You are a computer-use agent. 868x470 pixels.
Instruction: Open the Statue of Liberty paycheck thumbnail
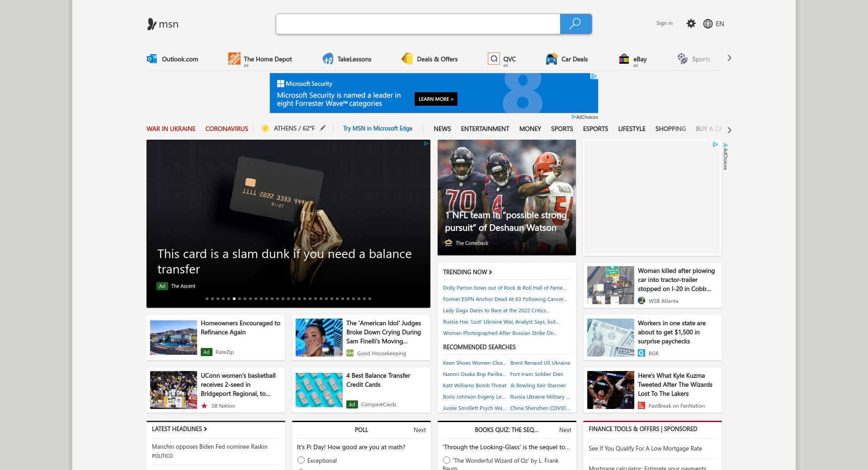point(611,338)
